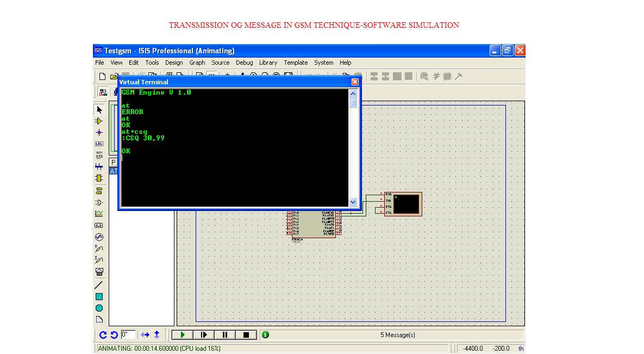The width and height of the screenshot is (644, 354).
Task: Click the Property Assignment wrench icon
Action: 459,76
